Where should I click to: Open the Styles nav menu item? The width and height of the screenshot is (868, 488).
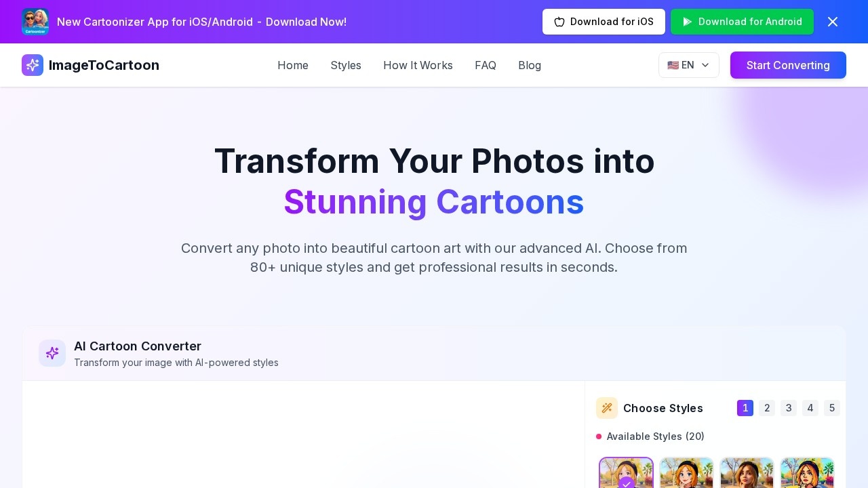point(346,65)
